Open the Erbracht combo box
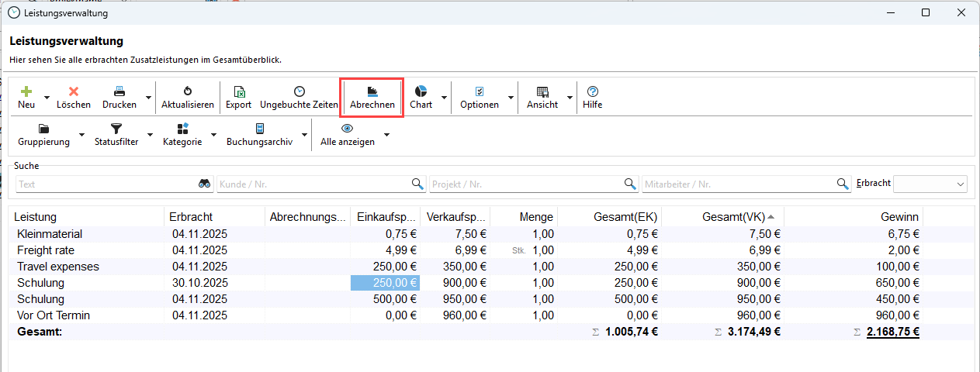The width and height of the screenshot is (980, 372). click(930, 184)
